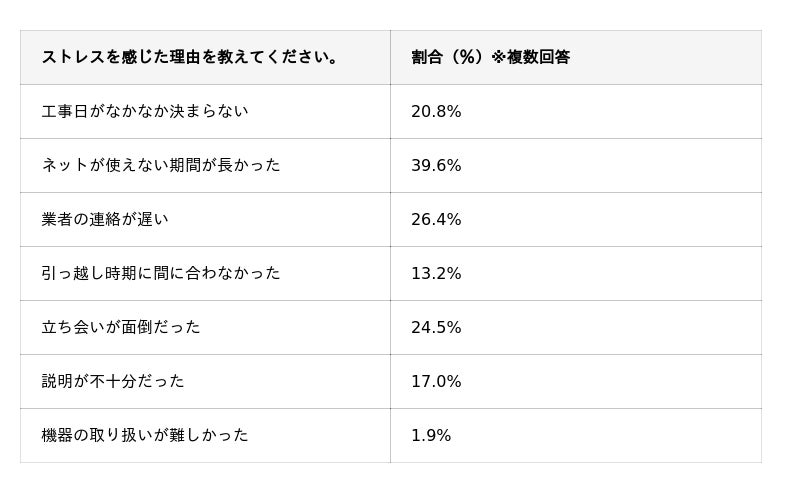
Task: Click the header ストレスを感じた理由を教えてください。
Action: tap(191, 57)
